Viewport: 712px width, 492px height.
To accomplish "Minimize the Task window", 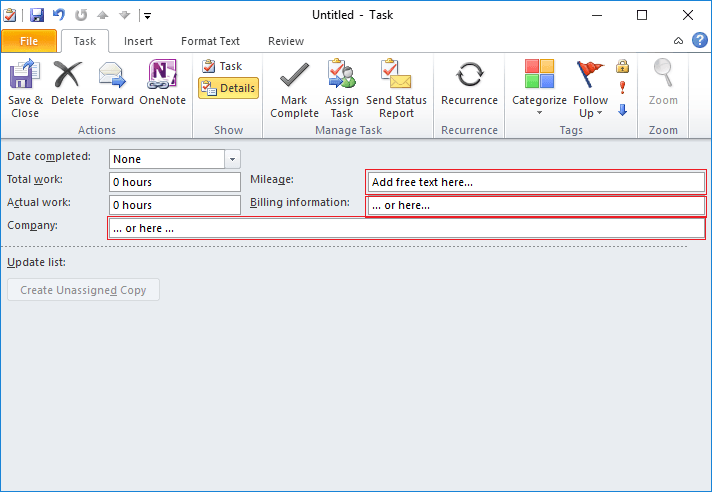I will pos(597,15).
